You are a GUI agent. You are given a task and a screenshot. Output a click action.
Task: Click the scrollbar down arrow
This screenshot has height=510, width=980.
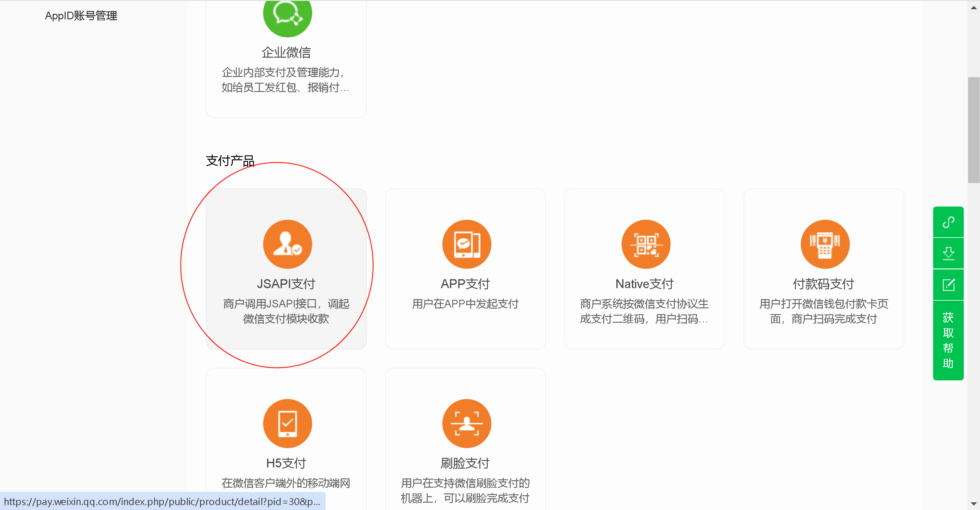pos(974,504)
